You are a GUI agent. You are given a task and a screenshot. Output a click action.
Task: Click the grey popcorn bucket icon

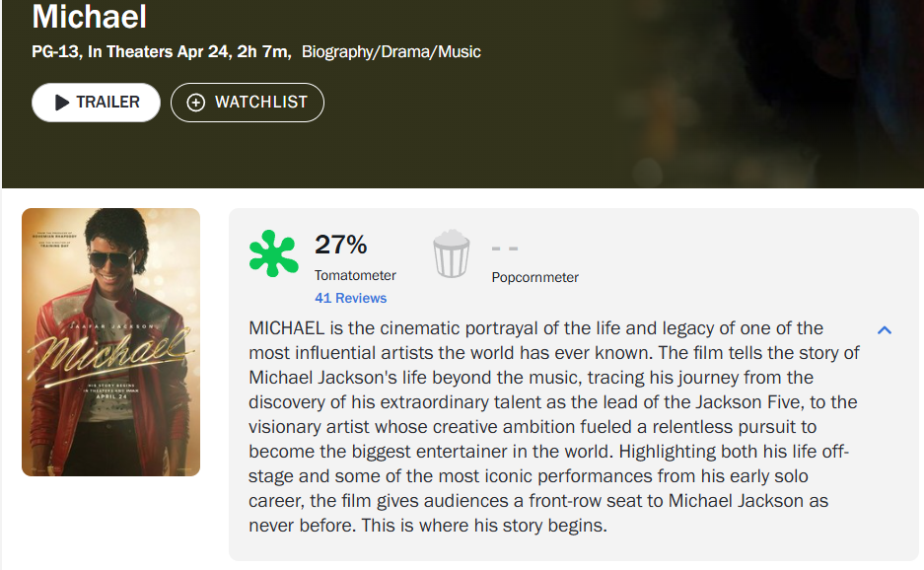pos(452,253)
